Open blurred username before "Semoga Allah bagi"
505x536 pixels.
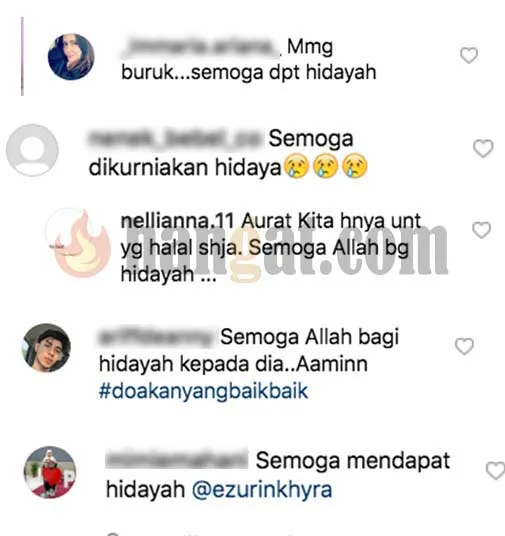(156, 337)
